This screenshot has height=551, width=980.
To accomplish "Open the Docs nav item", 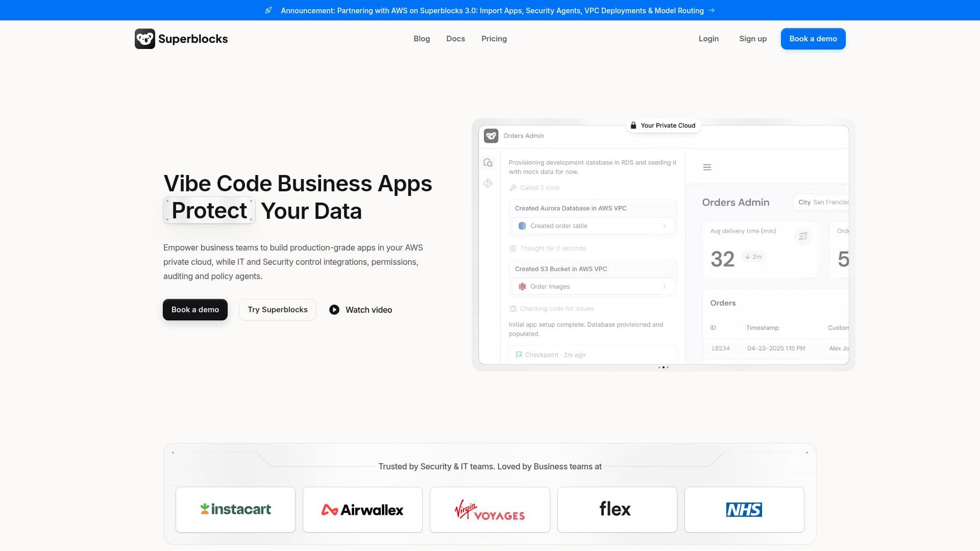I will pos(455,39).
